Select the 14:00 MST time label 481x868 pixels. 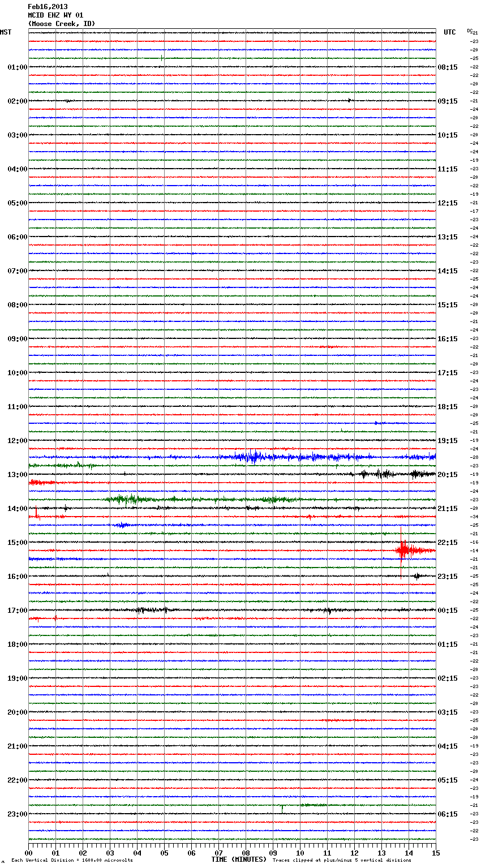pyautogui.click(x=18, y=509)
